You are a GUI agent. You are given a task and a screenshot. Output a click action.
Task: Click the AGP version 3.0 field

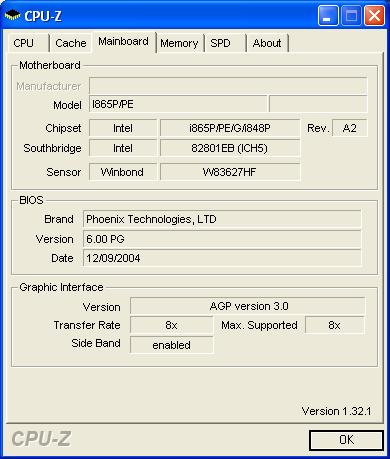(247, 306)
